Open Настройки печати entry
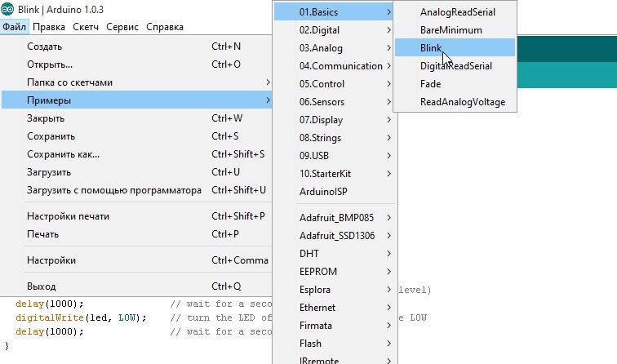 tap(136, 216)
